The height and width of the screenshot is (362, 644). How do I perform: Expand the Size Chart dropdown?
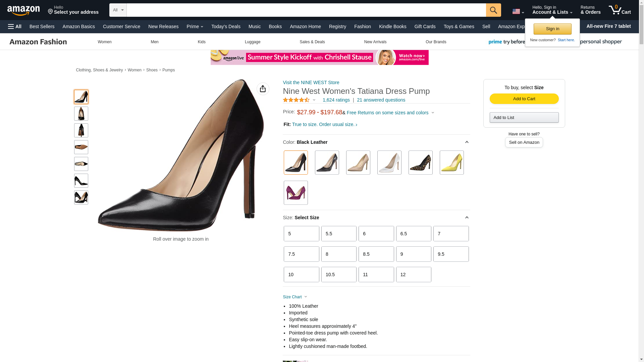click(x=295, y=297)
